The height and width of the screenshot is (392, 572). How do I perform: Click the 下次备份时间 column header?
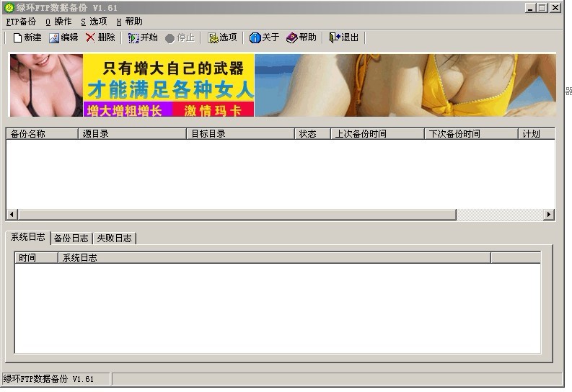471,134
